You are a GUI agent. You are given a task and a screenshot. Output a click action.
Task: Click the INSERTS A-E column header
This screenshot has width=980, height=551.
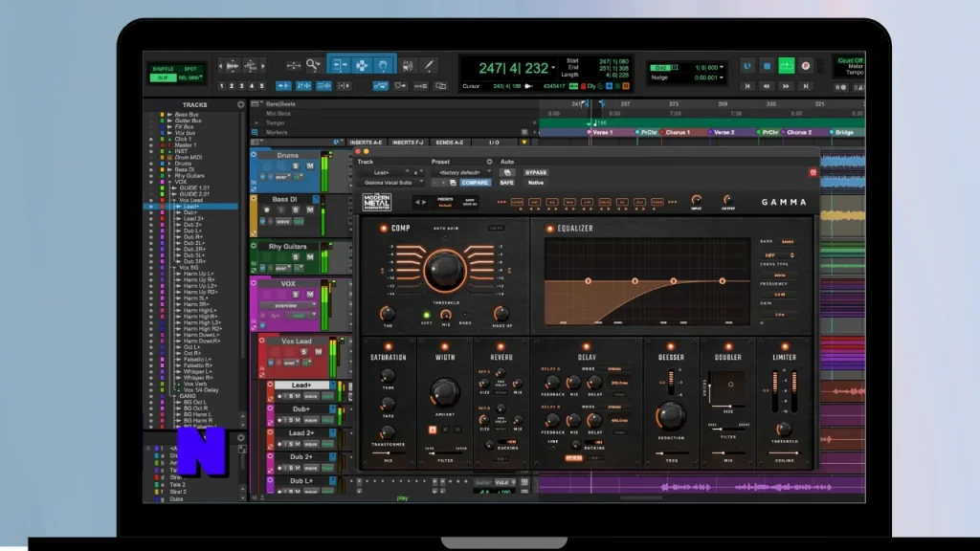pyautogui.click(x=367, y=143)
